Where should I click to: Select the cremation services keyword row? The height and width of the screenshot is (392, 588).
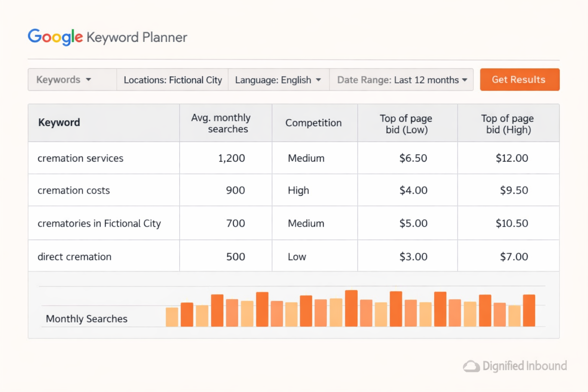pyautogui.click(x=80, y=158)
